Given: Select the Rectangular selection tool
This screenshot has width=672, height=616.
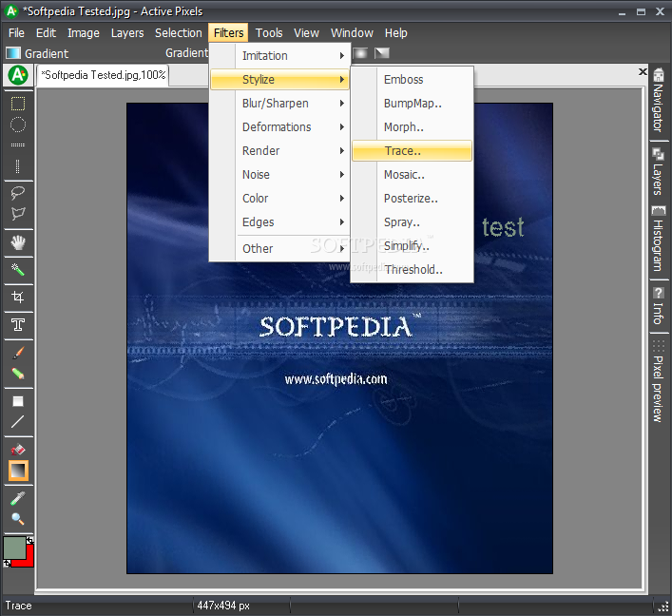Looking at the screenshot, I should point(18,104).
